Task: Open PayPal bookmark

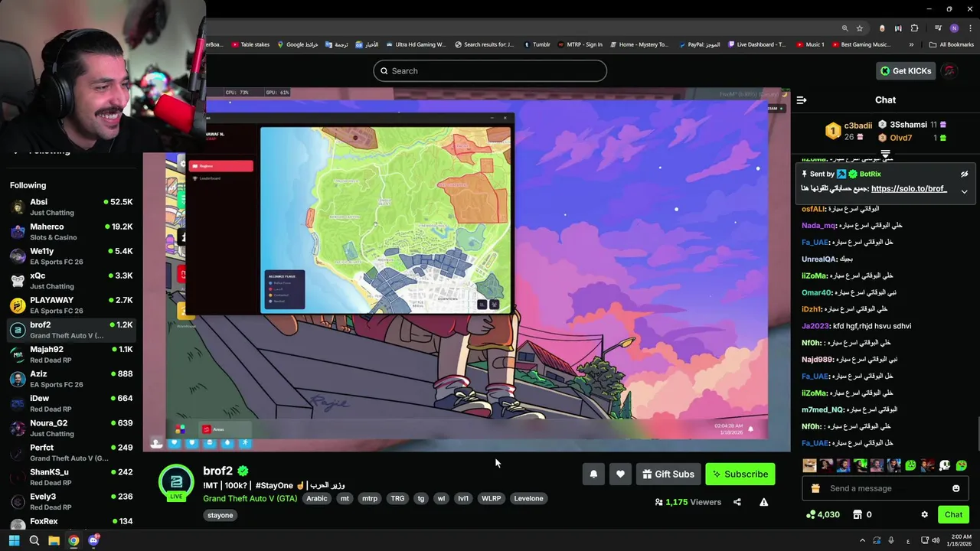Action: click(x=701, y=44)
